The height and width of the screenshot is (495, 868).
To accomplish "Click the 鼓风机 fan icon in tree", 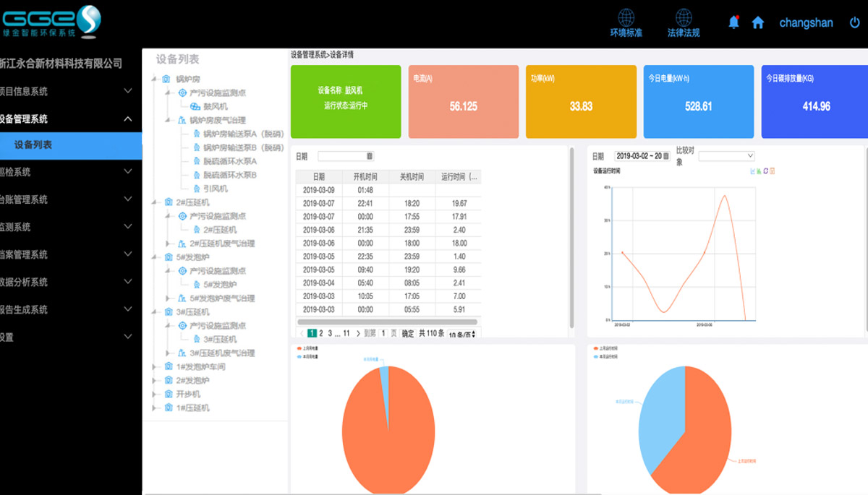I will point(195,106).
